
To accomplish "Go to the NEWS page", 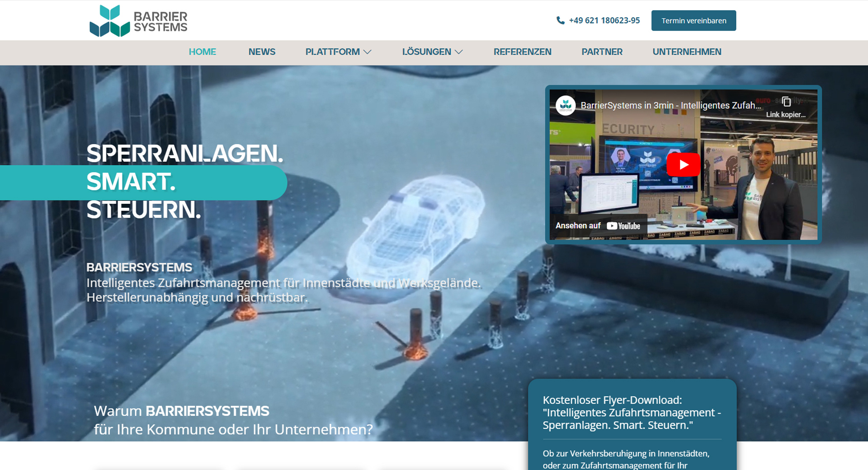I will click(262, 52).
